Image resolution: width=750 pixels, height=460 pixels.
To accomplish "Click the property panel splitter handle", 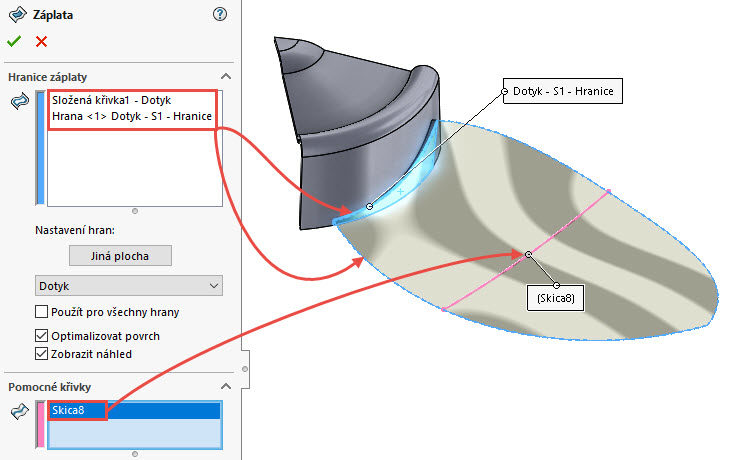I will 245,369.
